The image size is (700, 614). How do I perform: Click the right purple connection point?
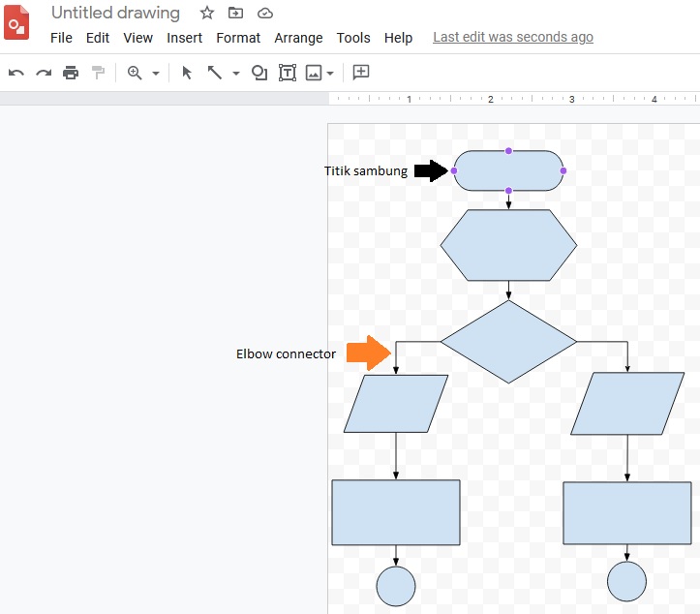pos(563,170)
